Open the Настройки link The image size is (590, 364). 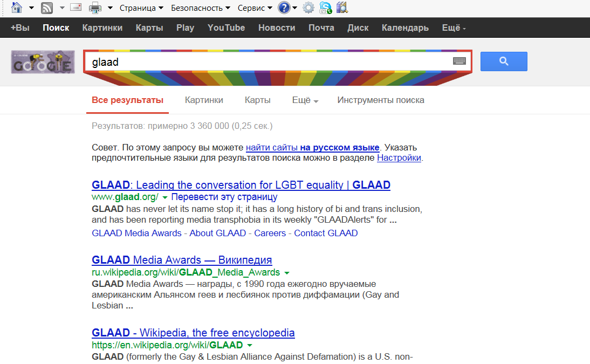pyautogui.click(x=399, y=157)
